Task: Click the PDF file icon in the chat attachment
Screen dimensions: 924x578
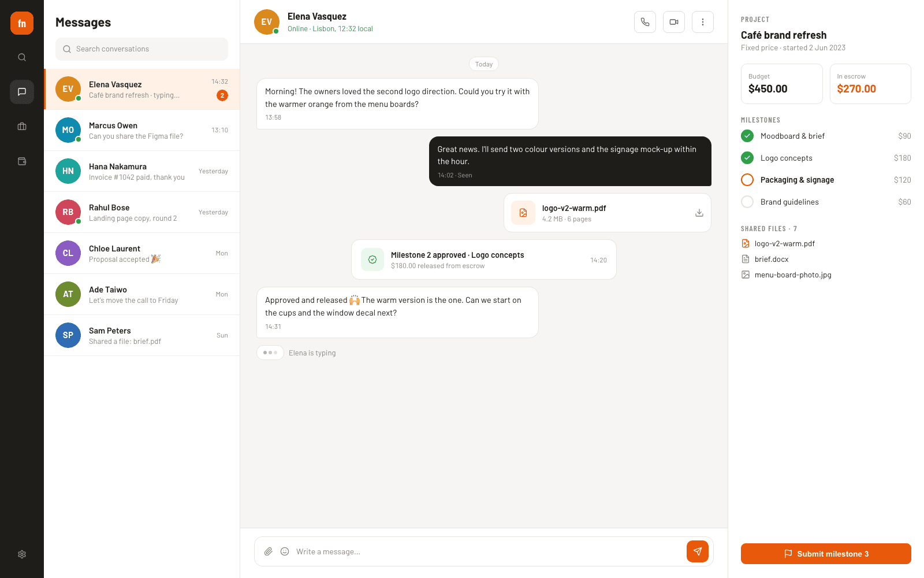Action: tap(523, 213)
